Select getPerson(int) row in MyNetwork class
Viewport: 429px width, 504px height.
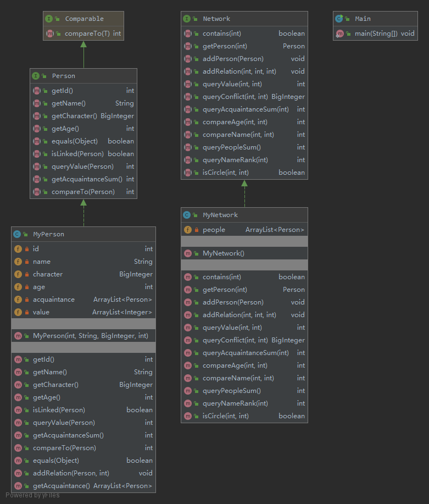pos(244,290)
